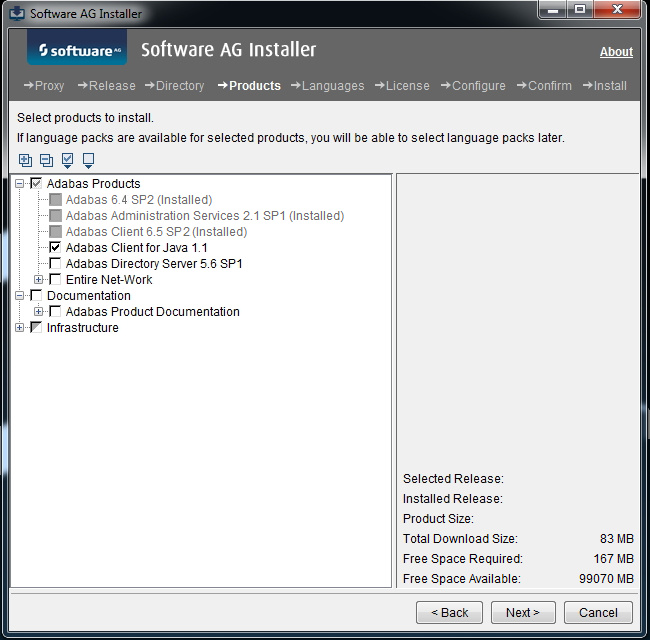This screenshot has height=640, width=650.
Task: Toggle the Infrastructure checkbox
Action: click(36, 328)
